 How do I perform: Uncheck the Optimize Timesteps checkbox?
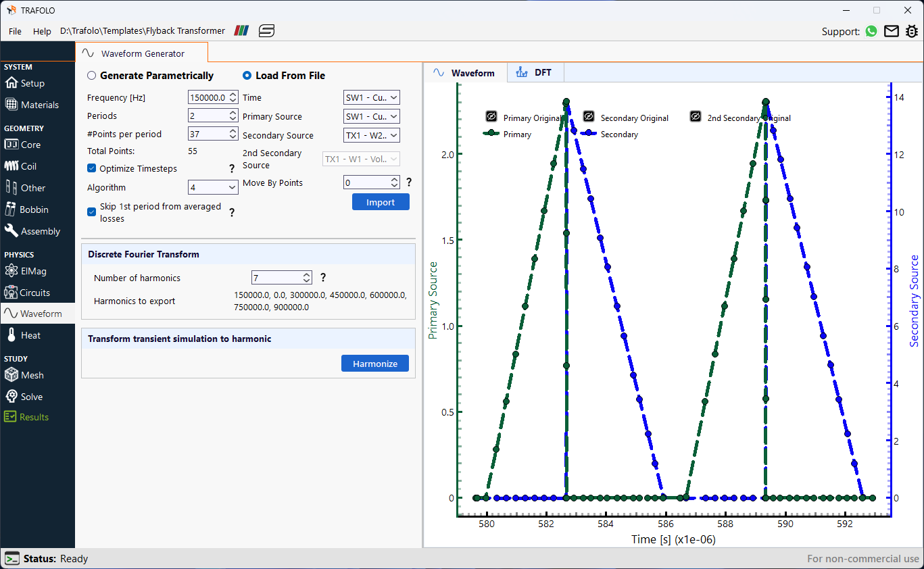point(91,168)
